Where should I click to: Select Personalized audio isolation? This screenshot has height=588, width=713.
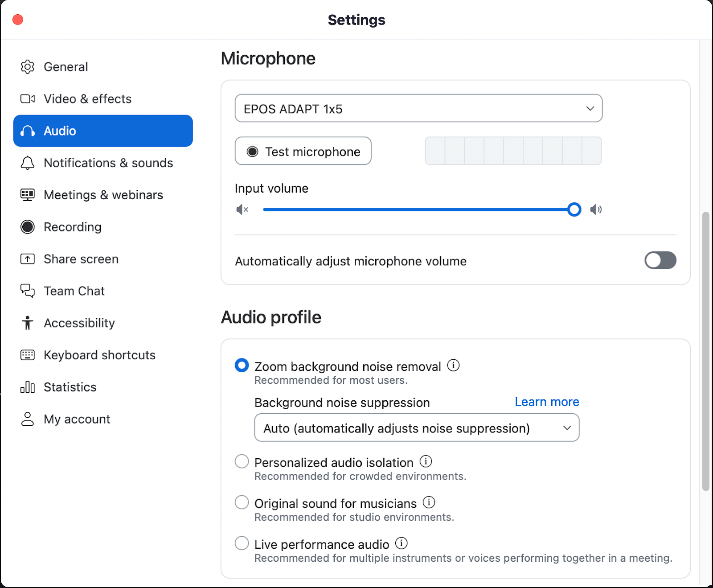[x=241, y=461]
